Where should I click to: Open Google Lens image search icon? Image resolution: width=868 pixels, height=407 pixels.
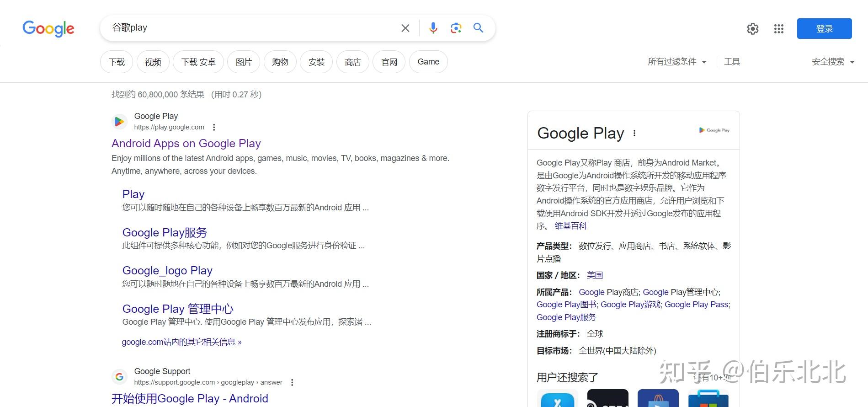pos(456,28)
